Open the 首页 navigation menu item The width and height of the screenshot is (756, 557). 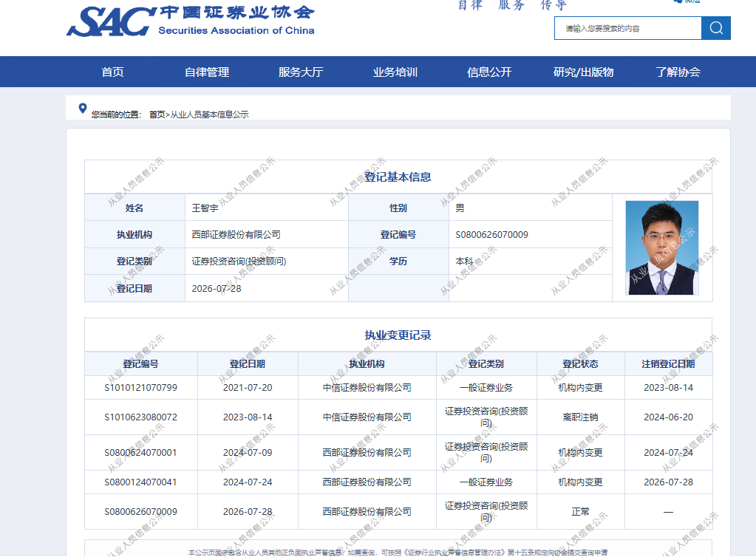point(113,72)
